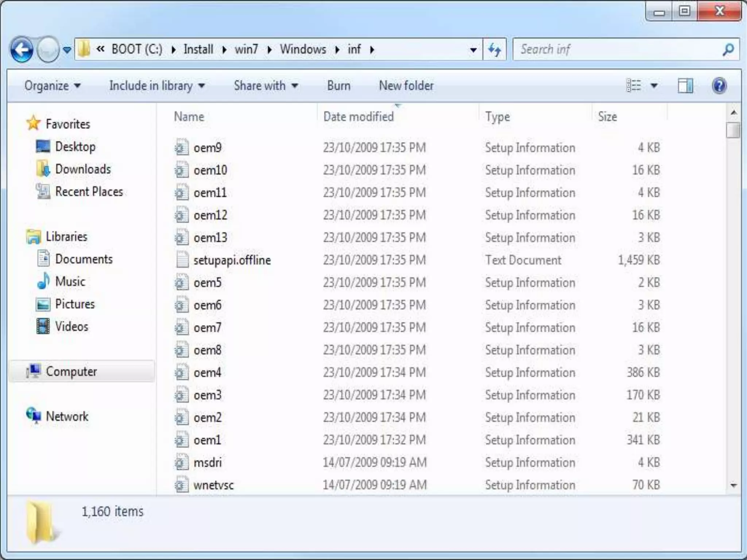Click the Burn toolbar button
The image size is (747, 560).
(338, 86)
